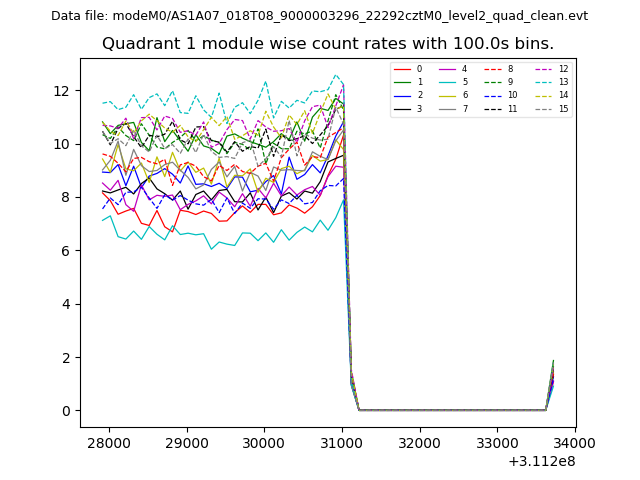The width and height of the screenshot is (640, 480).
Task: Click the y-axis tick label 0
Action: tap(65, 411)
